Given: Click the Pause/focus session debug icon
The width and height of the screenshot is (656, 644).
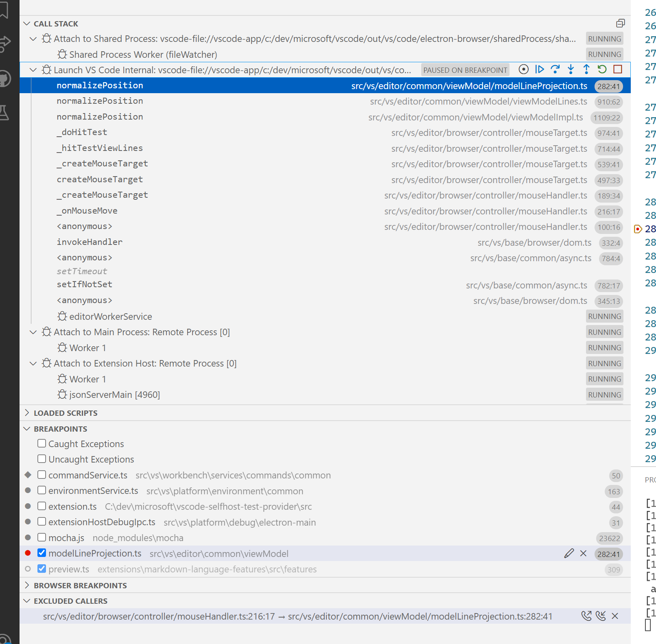Looking at the screenshot, I should point(524,70).
